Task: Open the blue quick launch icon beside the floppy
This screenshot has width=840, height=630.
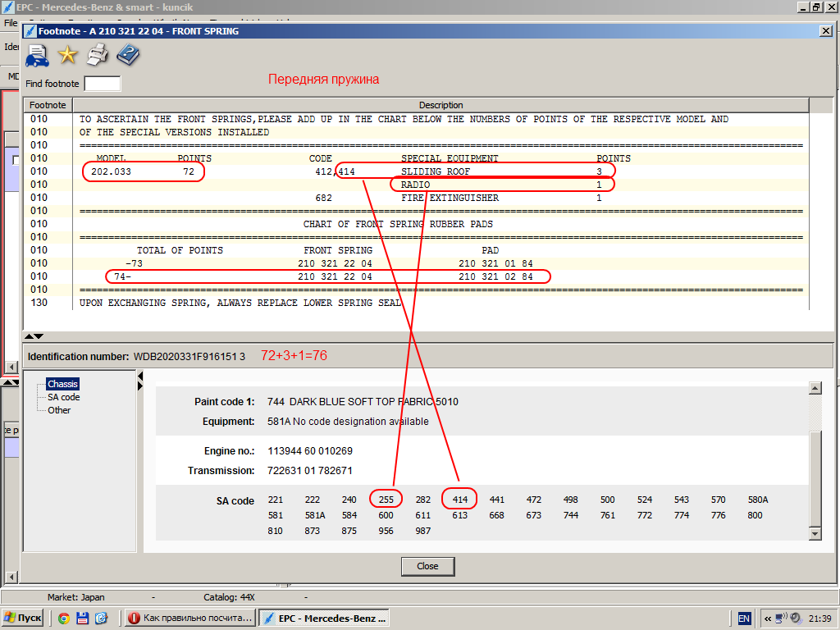Action: [101, 619]
